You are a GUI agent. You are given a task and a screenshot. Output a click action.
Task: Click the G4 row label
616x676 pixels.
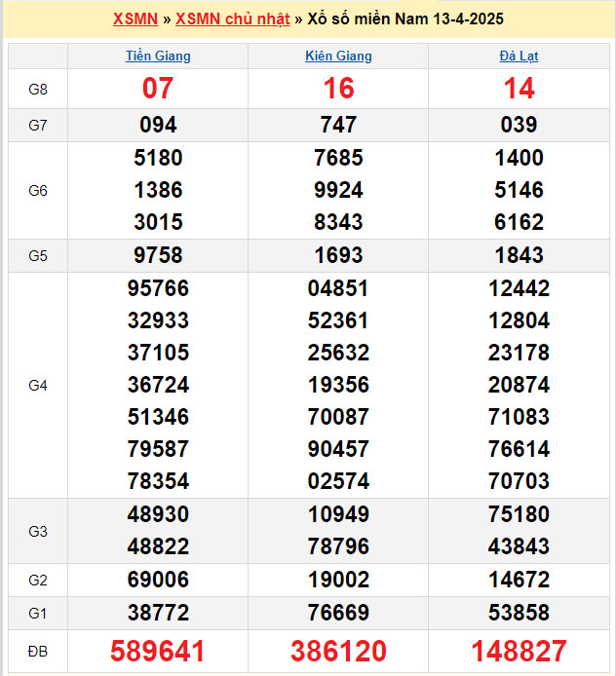point(38,386)
